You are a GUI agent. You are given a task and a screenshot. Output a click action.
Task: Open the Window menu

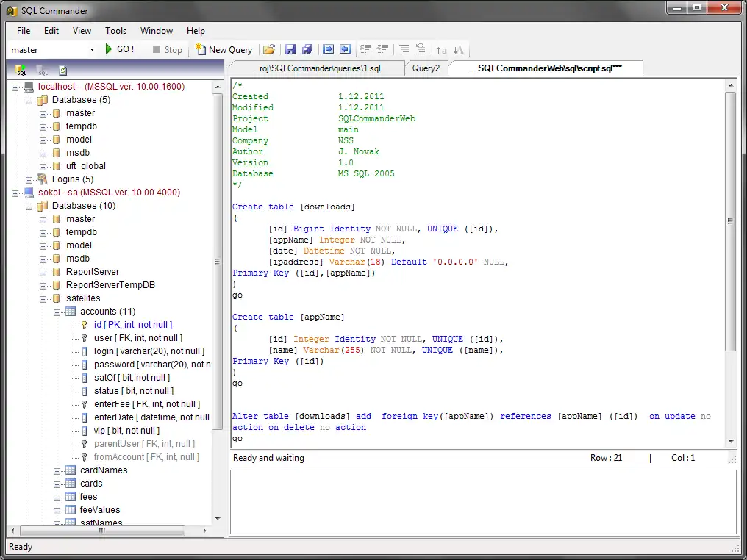click(x=156, y=31)
